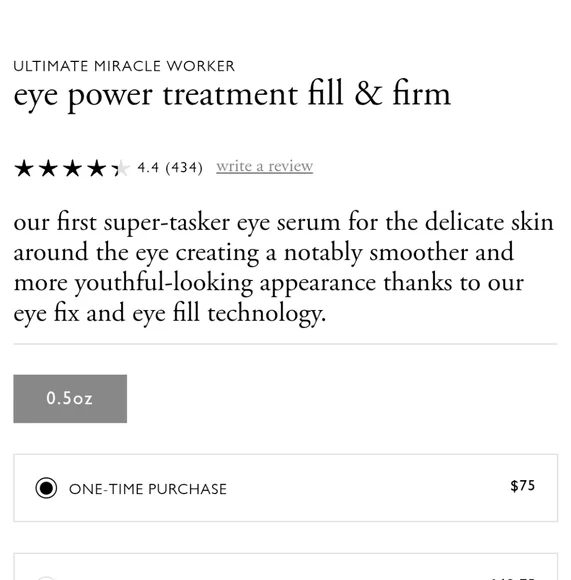Open the (434) reviews count

184,168
